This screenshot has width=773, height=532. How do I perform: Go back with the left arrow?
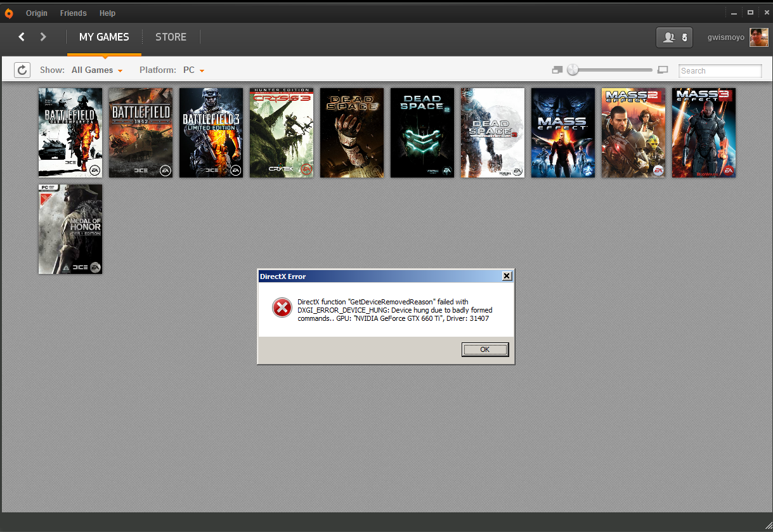pos(22,37)
